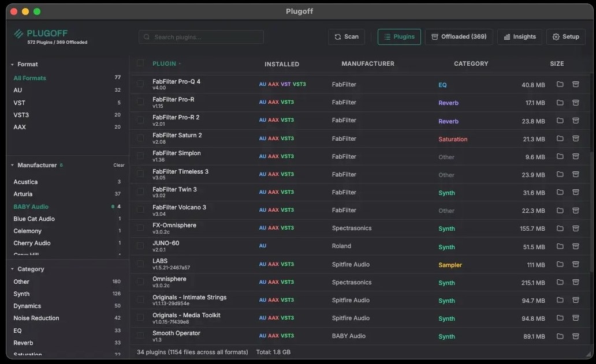Collapse the Manufacturer filter section

click(13, 166)
